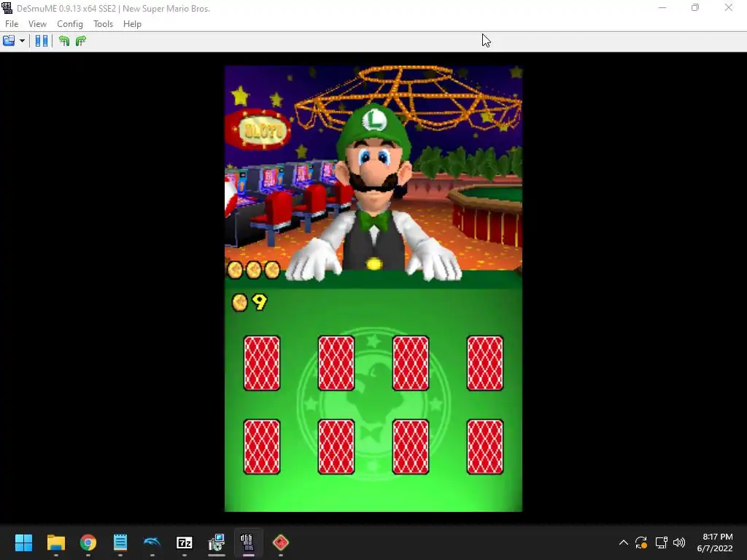Flip the fourth card in top row
Image resolution: width=747 pixels, height=560 pixels.
point(485,363)
